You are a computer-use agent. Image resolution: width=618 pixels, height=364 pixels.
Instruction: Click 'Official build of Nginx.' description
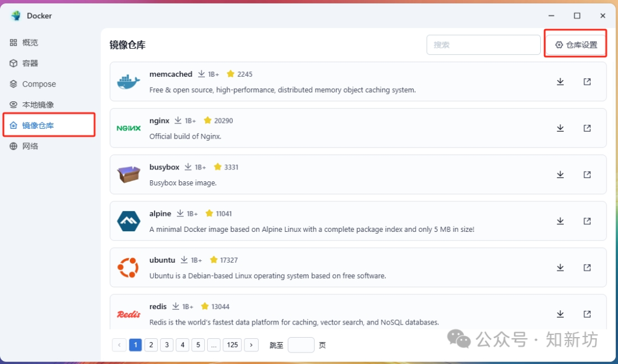click(185, 136)
